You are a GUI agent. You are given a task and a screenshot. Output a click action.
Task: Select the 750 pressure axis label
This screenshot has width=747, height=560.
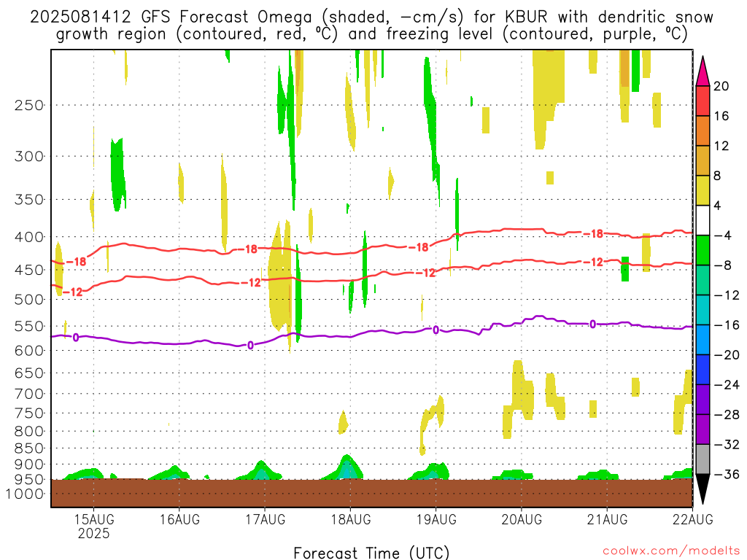(29, 413)
